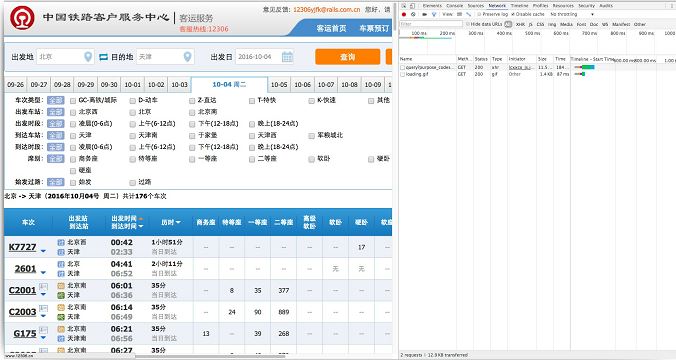Check the GC-高铁/城际 train type box

pos(73,100)
